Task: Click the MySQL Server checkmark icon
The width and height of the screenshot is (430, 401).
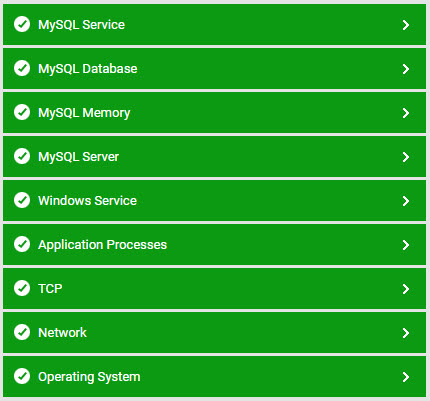Action: [22, 156]
